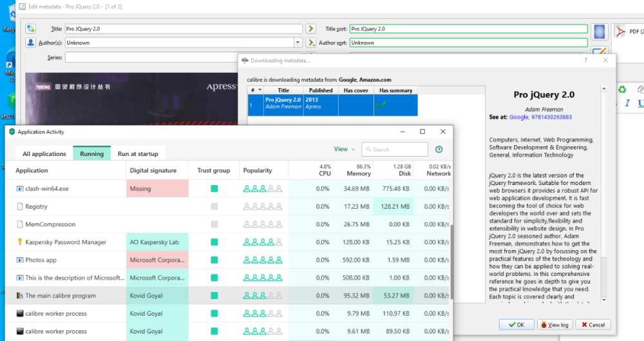Click the italic formatting icon
The image size is (644, 341).
point(627,103)
